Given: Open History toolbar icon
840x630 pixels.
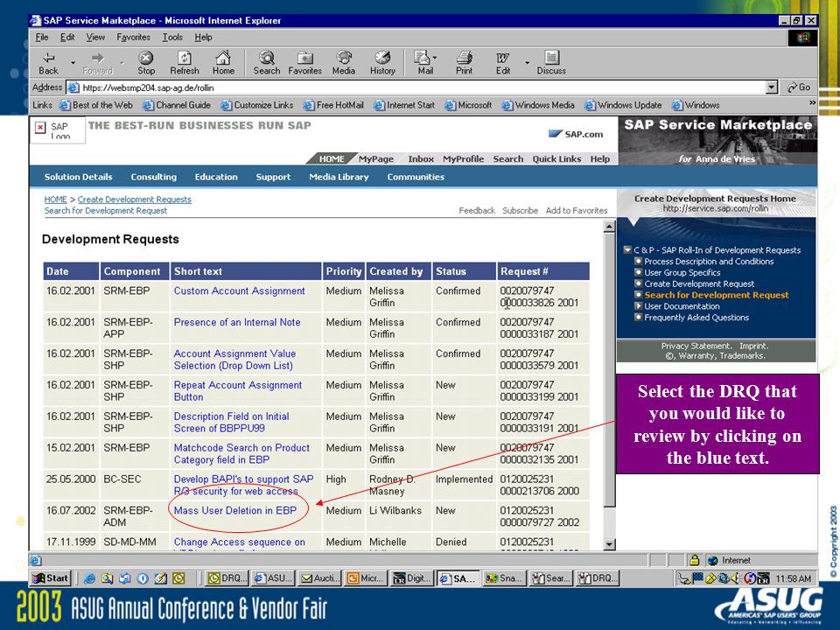Looking at the screenshot, I should (x=382, y=63).
